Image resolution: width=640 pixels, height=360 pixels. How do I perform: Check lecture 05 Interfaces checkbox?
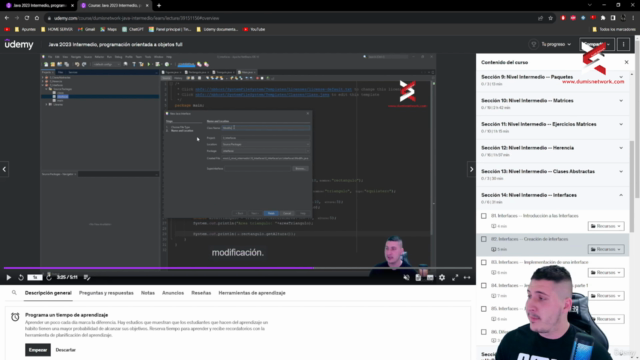point(484,309)
